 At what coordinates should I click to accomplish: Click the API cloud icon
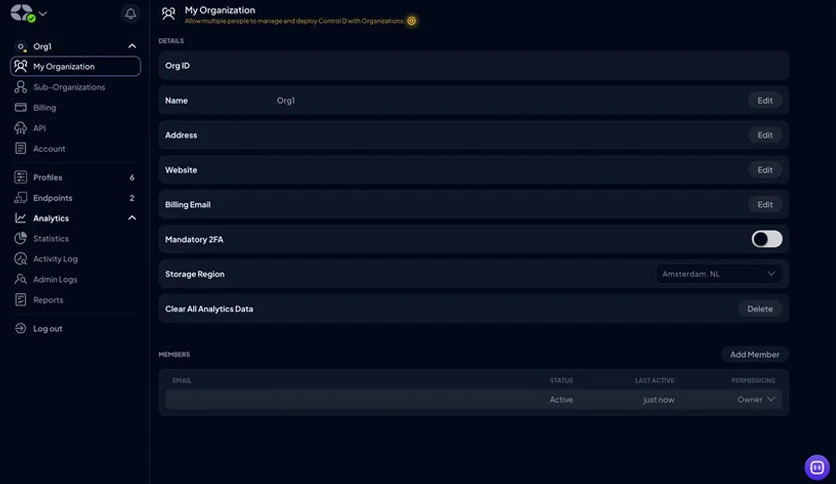(x=21, y=128)
